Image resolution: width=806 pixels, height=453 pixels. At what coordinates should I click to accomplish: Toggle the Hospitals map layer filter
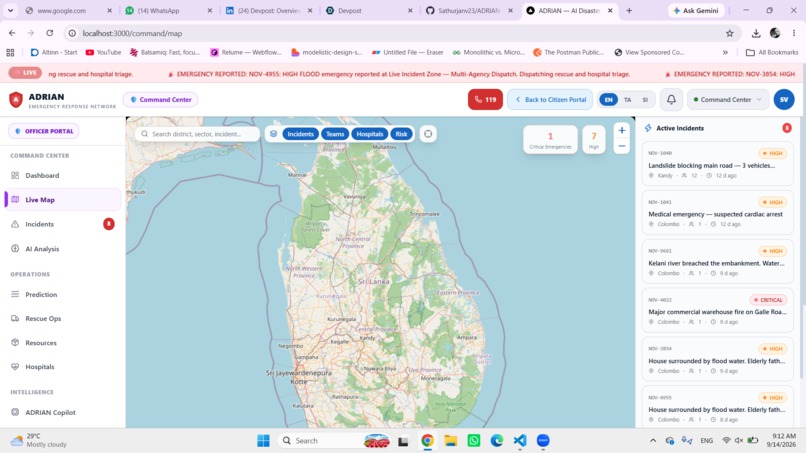tap(370, 134)
